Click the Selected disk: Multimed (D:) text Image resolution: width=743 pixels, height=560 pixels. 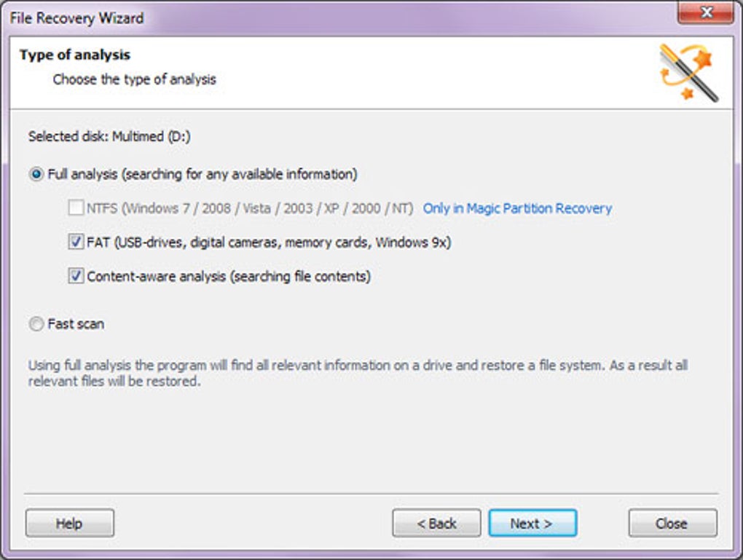[109, 136]
